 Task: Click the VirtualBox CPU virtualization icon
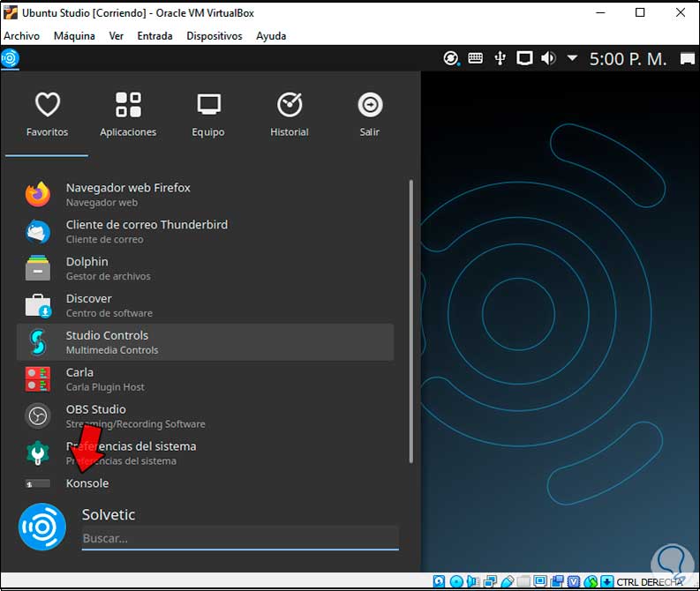pos(574,581)
